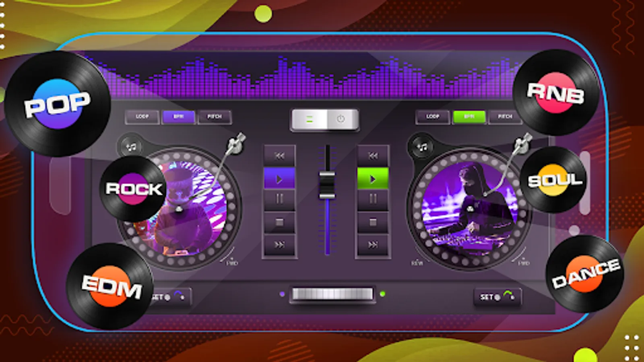The height and width of the screenshot is (362, 644).
Task: Click the right deck SET button
Action: click(497, 297)
